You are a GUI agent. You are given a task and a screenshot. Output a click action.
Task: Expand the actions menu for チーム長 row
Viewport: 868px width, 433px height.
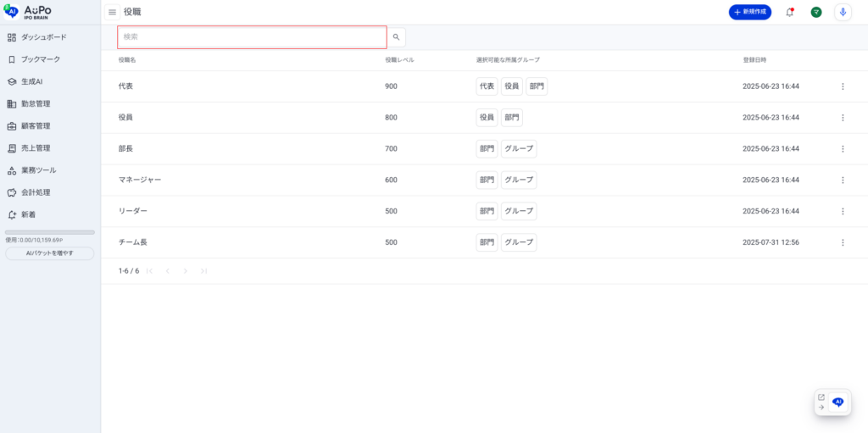[843, 242]
